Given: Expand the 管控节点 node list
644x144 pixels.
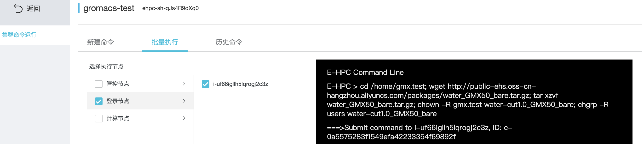Looking at the screenshot, I should coord(184,84).
